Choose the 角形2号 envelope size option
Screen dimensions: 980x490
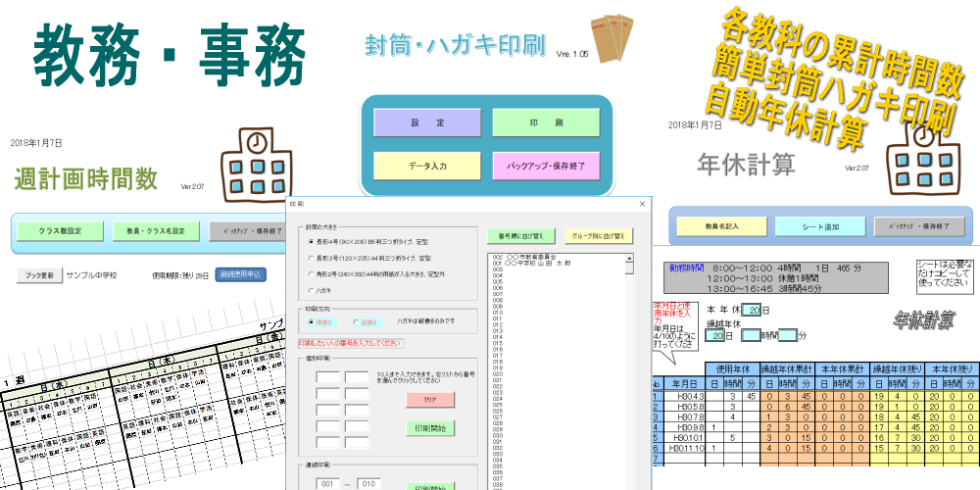coord(312,274)
